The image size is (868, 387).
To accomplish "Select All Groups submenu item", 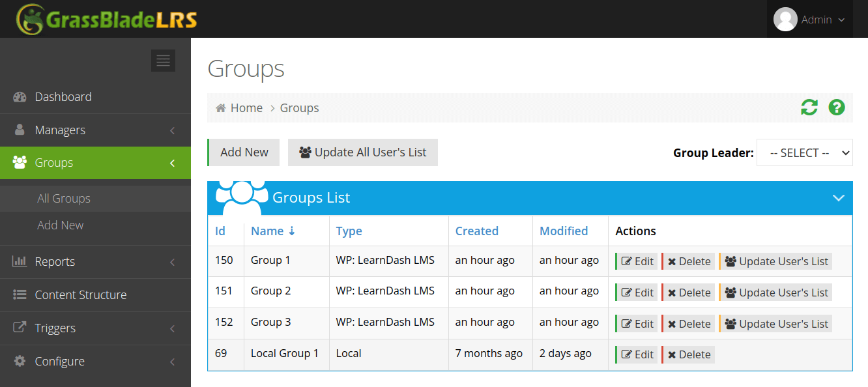I will click(95, 199).
